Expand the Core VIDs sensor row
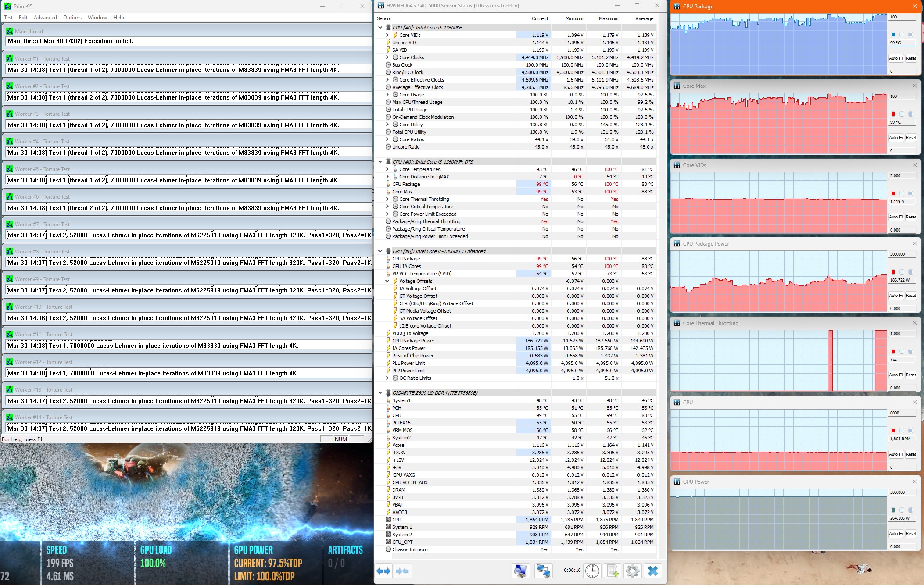The height and width of the screenshot is (585, 924). (387, 35)
